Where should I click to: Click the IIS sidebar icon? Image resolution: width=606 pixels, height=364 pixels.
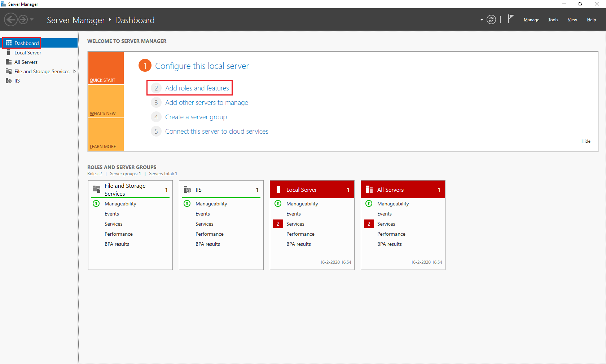(9, 80)
